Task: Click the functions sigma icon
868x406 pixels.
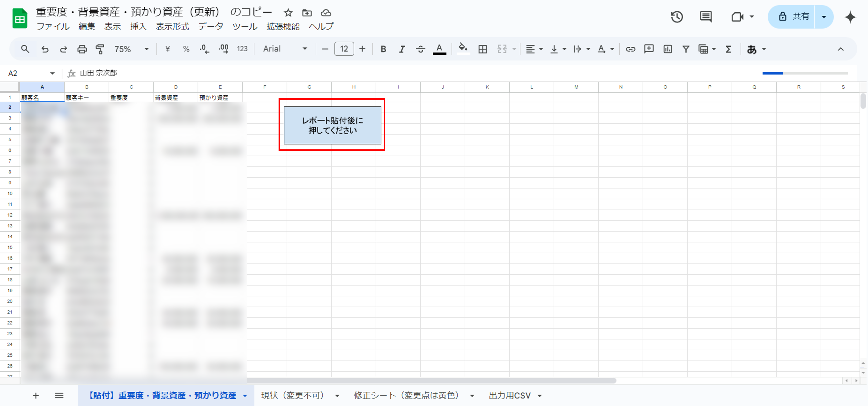Action: click(x=728, y=49)
